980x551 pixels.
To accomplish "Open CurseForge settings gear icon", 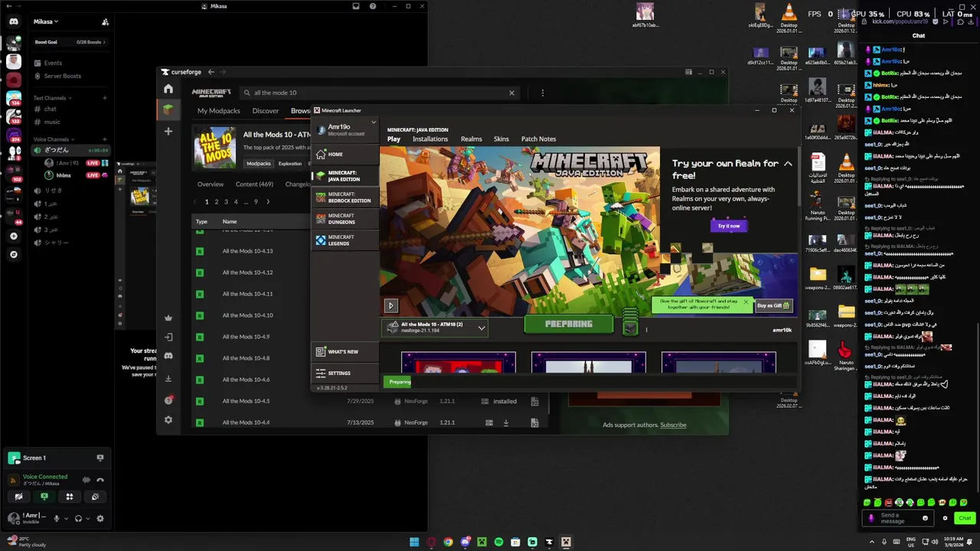I will (x=168, y=420).
